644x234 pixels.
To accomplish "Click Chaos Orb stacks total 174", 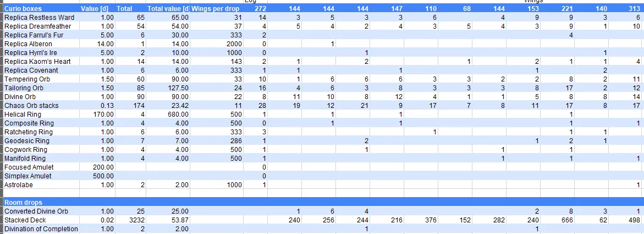I will [x=139, y=106].
